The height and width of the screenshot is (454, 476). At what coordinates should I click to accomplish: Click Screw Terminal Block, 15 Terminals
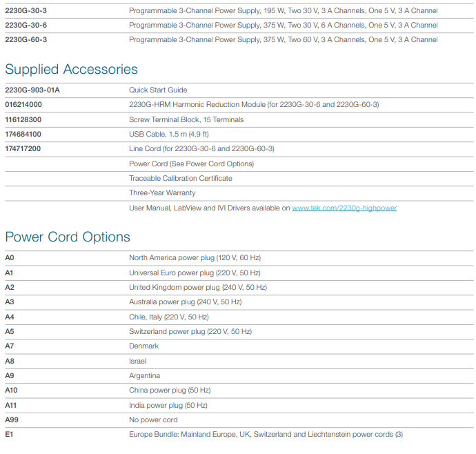coord(186,120)
